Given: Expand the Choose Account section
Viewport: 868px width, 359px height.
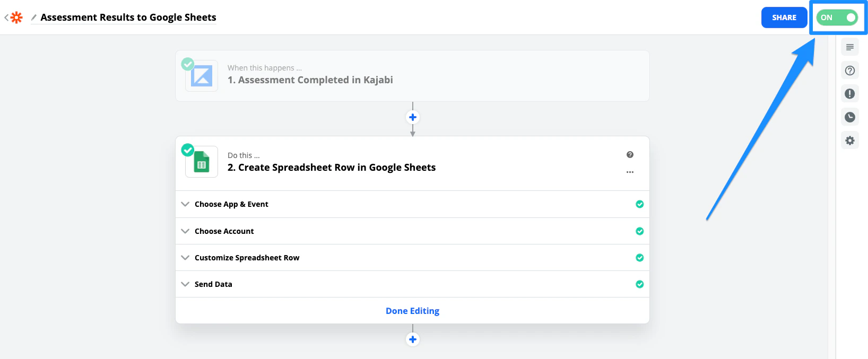Looking at the screenshot, I should tap(224, 231).
